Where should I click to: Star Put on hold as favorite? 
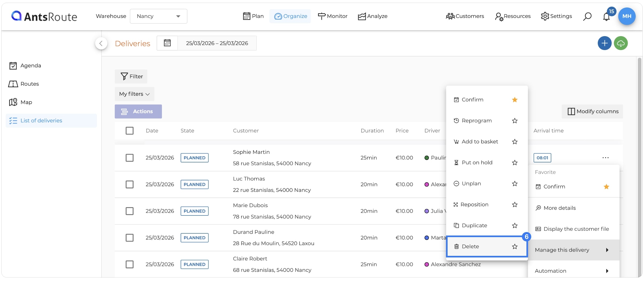tap(515, 162)
